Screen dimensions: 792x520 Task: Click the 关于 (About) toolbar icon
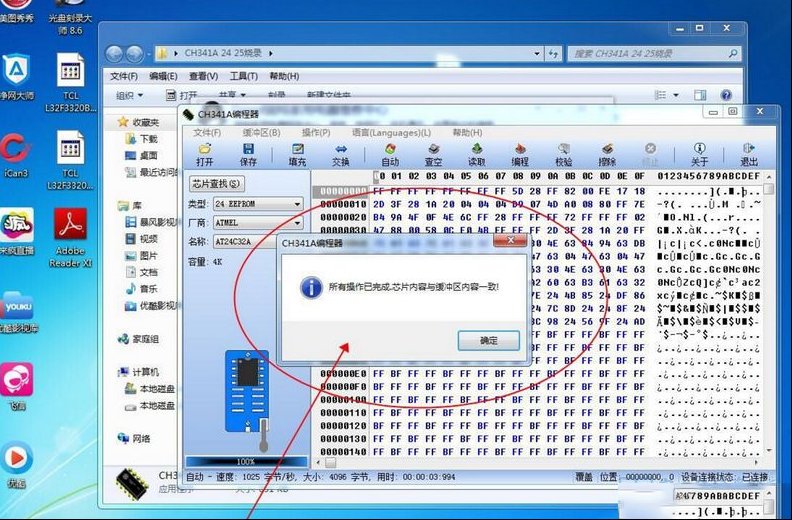click(x=700, y=155)
